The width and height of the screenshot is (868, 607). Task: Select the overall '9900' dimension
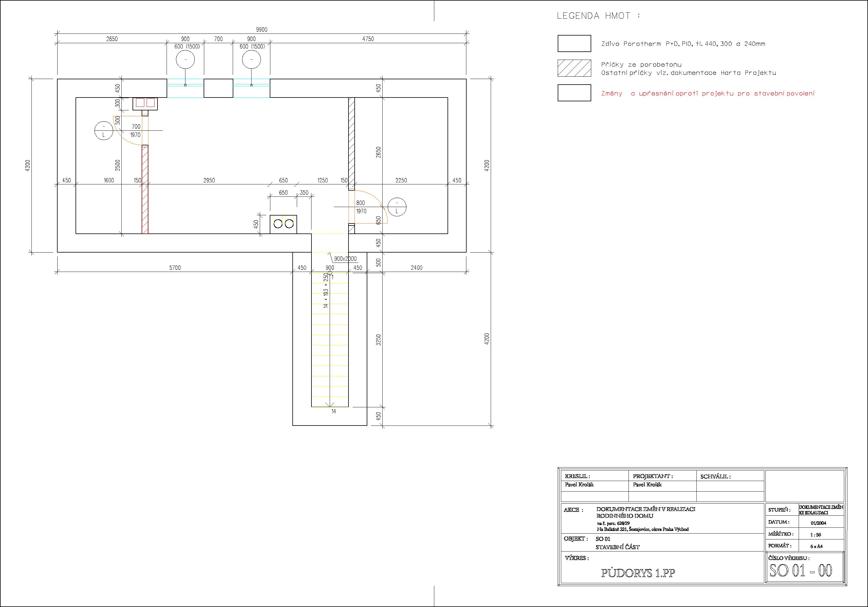[262, 30]
